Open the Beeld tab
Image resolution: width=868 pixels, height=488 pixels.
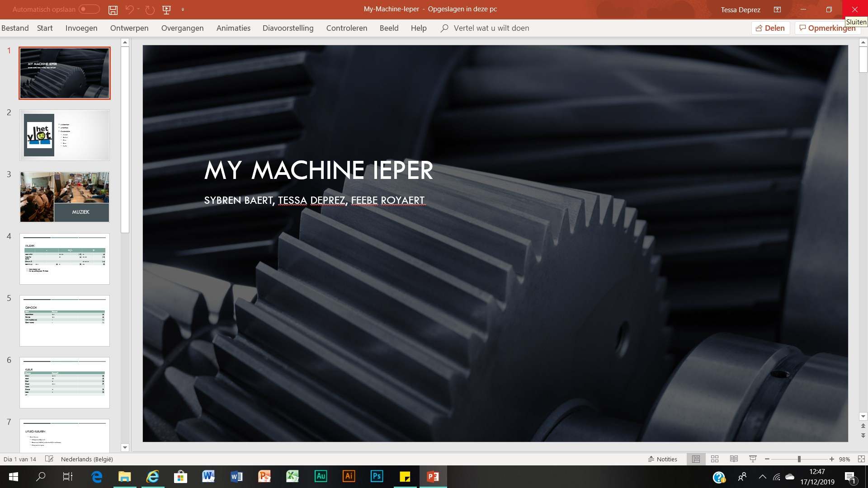[389, 28]
